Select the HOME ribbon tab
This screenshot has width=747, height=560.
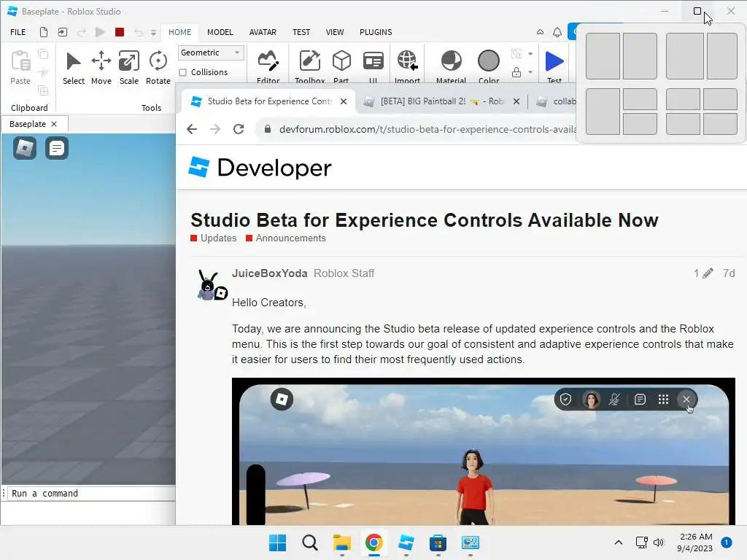[x=179, y=32]
